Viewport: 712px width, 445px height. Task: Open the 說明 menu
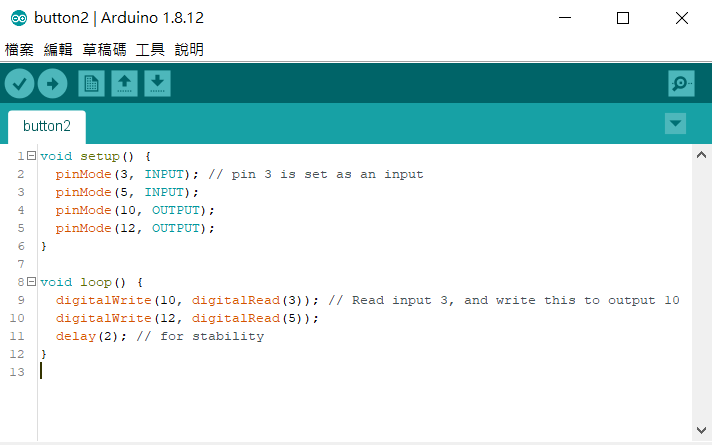click(189, 49)
